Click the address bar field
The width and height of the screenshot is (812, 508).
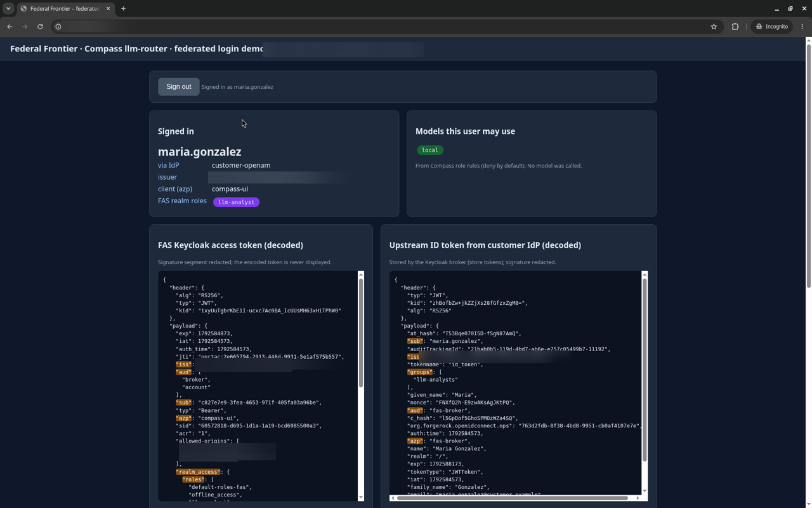tap(381, 27)
